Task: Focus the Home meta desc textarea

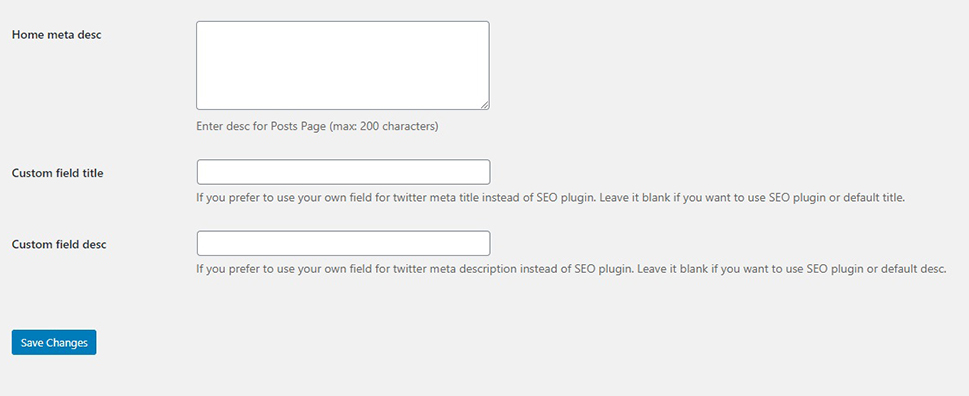Action: point(343,65)
